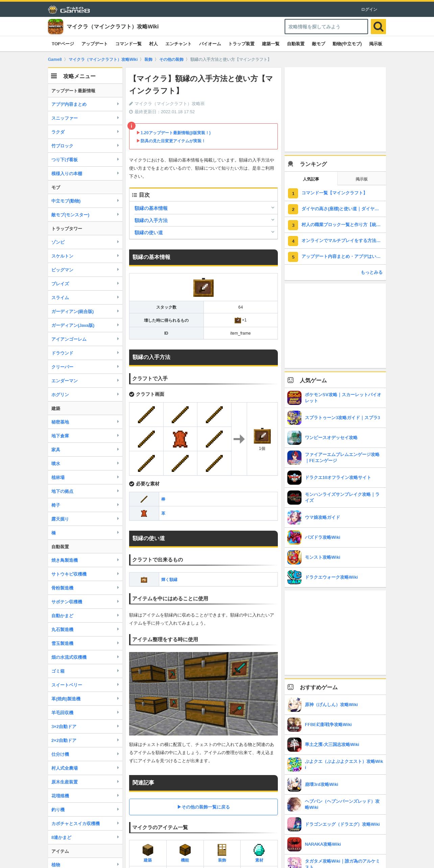This screenshot has height=868, width=434.
Task: Open Fire Emblem Engage game icon
Action: (294, 458)
